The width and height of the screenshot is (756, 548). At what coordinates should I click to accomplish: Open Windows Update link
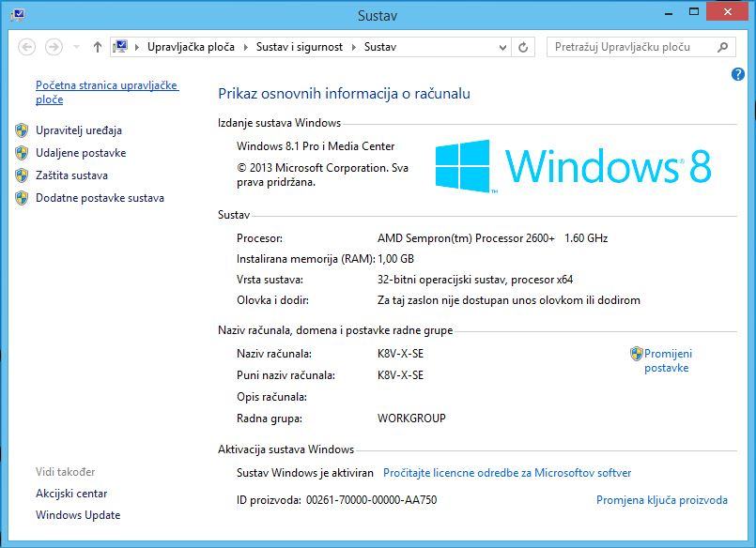pos(78,515)
